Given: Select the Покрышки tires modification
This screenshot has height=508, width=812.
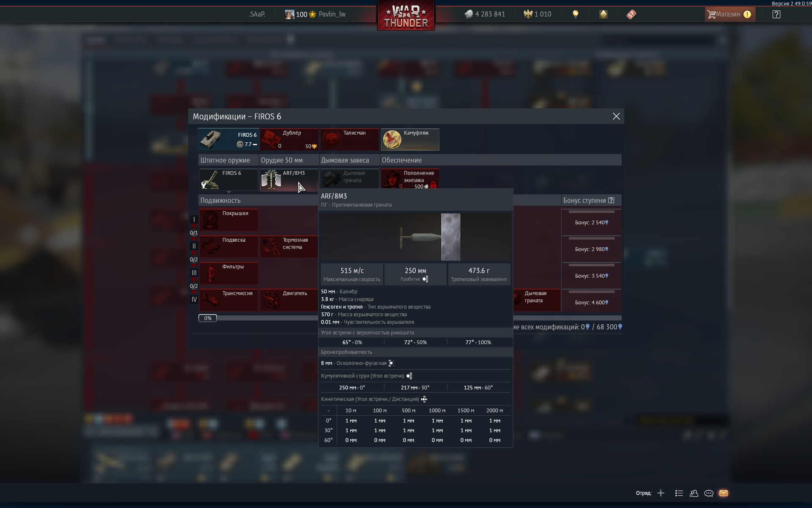Looking at the screenshot, I should click(229, 220).
